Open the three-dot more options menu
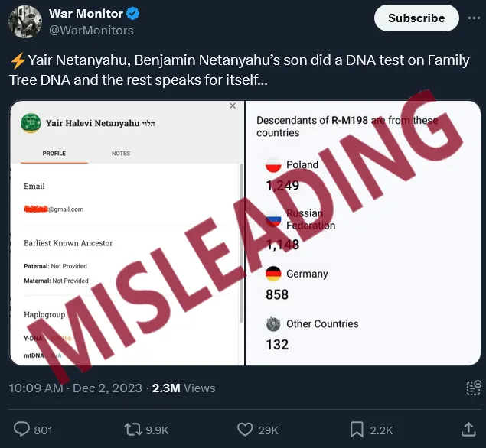Image resolution: width=486 pixels, height=448 pixels. pos(474,18)
